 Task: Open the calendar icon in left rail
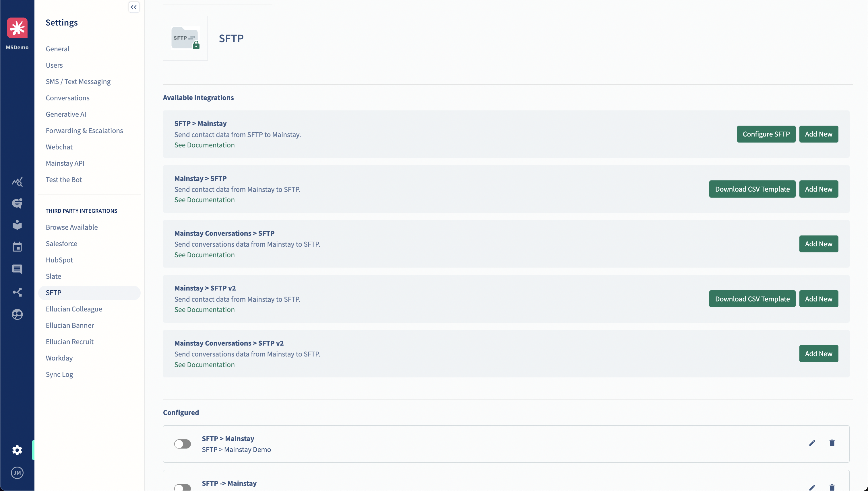(x=17, y=247)
